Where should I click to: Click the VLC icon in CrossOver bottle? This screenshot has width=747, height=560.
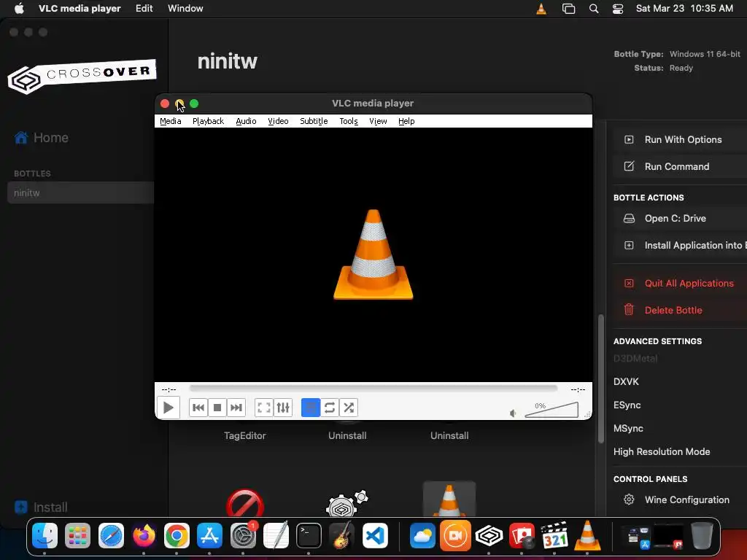449,499
